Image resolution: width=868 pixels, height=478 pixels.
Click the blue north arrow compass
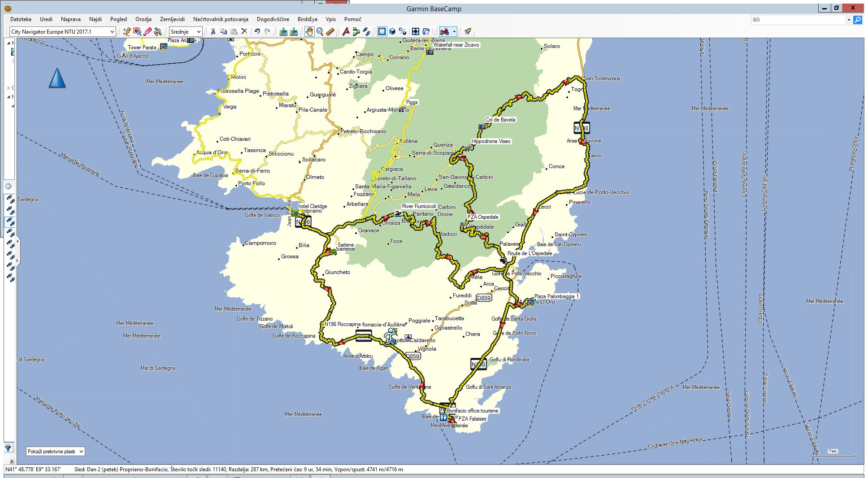pos(57,78)
